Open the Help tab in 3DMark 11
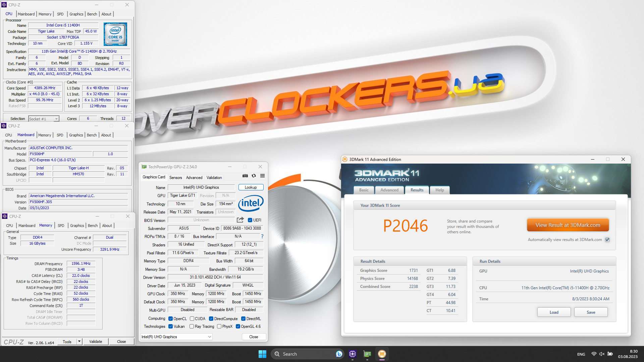Screen dimensions: 644x362 coord(440,190)
